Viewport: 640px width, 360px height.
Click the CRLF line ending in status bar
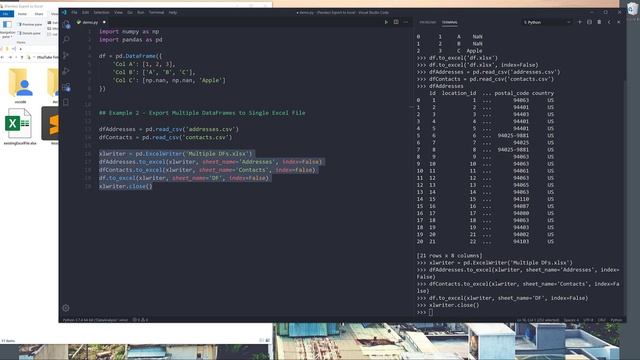coord(602,320)
